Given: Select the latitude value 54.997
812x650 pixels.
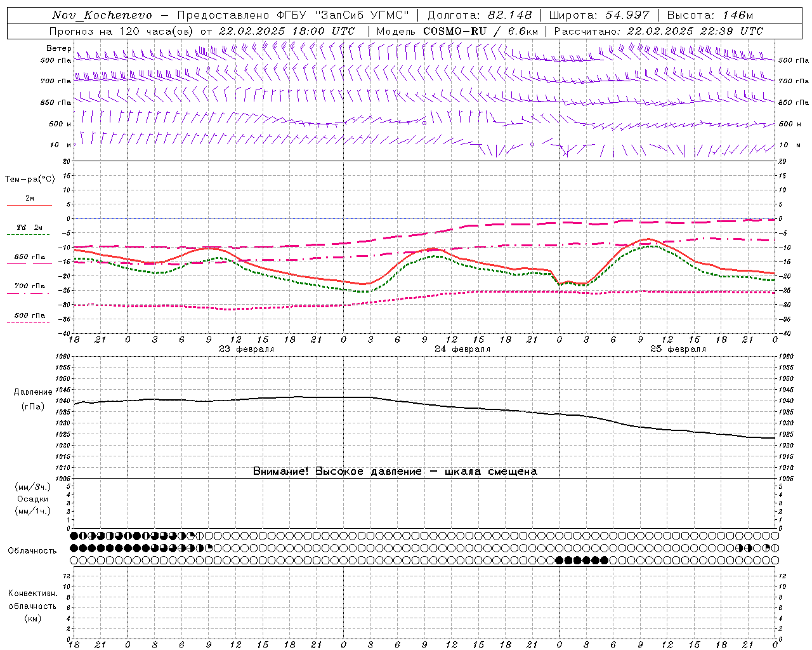Looking at the screenshot, I should (x=627, y=15).
